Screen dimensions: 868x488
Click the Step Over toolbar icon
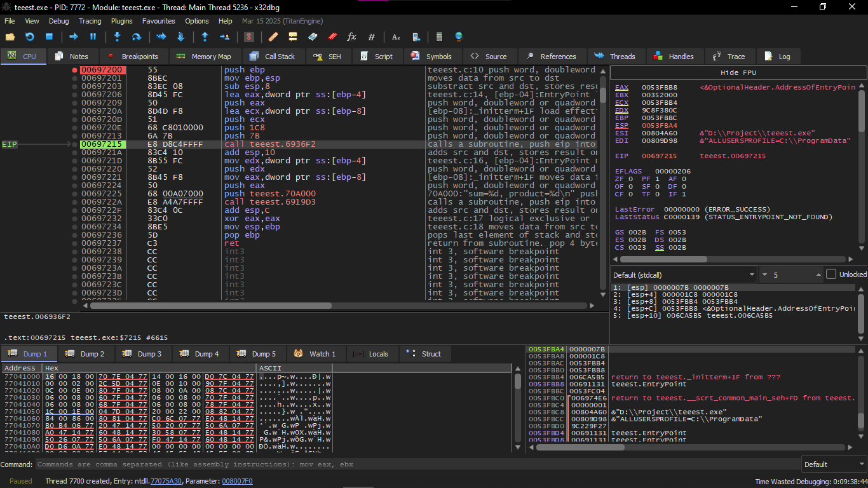[x=136, y=37]
